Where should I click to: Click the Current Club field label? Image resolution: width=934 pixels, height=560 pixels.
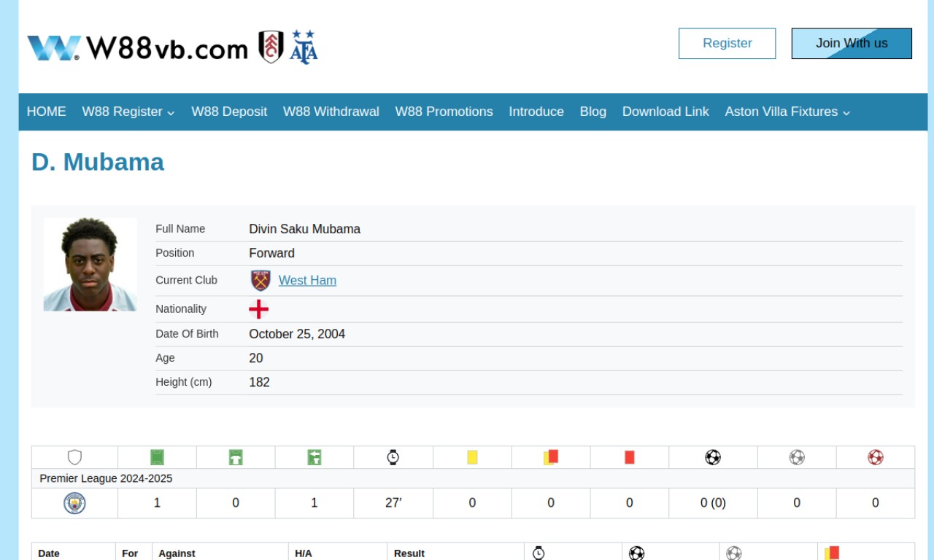click(x=186, y=280)
